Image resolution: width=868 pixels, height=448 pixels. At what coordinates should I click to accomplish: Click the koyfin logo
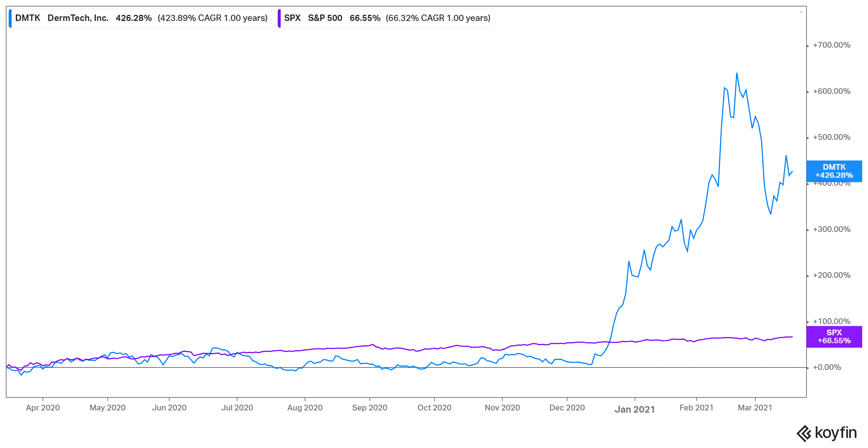(826, 433)
